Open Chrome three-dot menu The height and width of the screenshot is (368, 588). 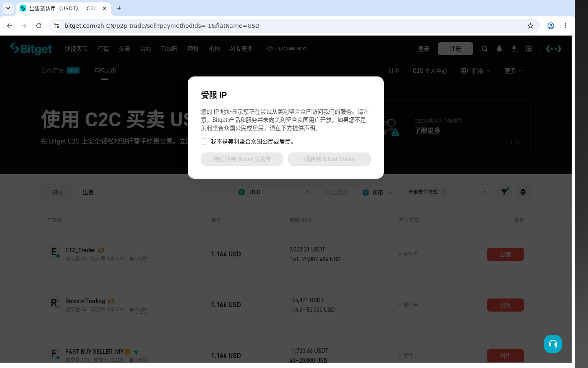click(566, 26)
